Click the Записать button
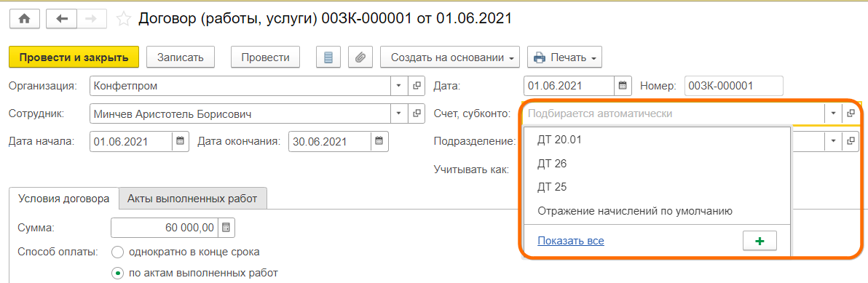Screen dimensions: 868x283 (x=181, y=57)
